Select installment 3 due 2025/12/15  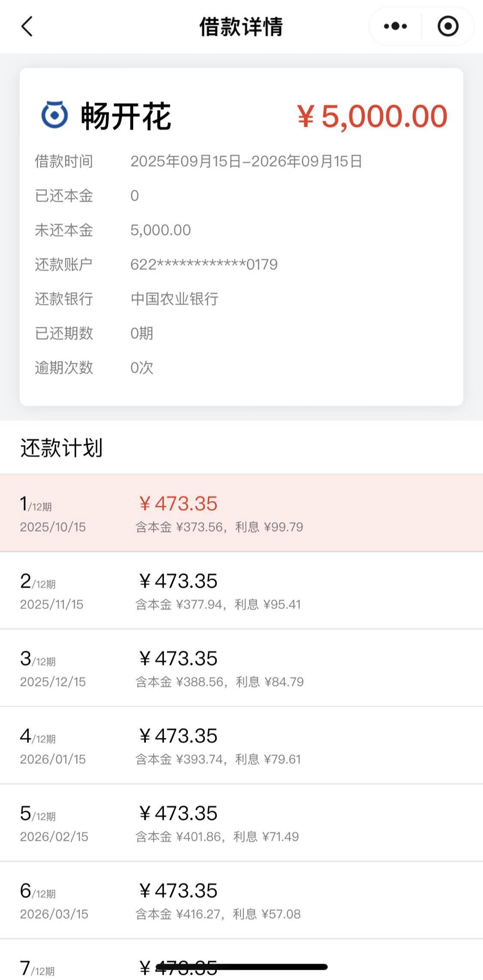pos(241,668)
